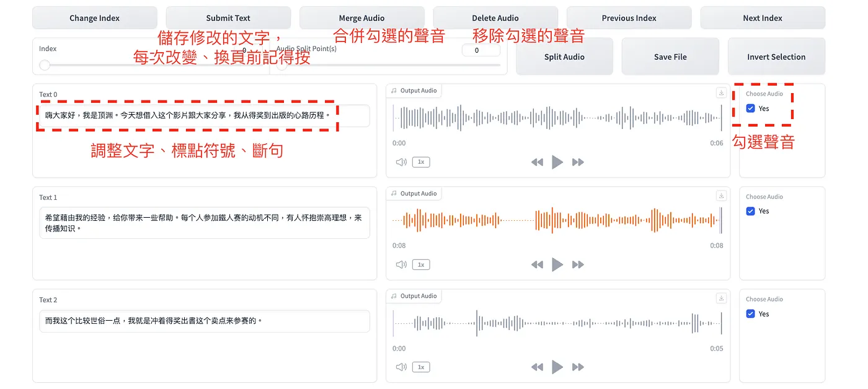Fast-forward the Text 1 audio clip

tap(578, 264)
